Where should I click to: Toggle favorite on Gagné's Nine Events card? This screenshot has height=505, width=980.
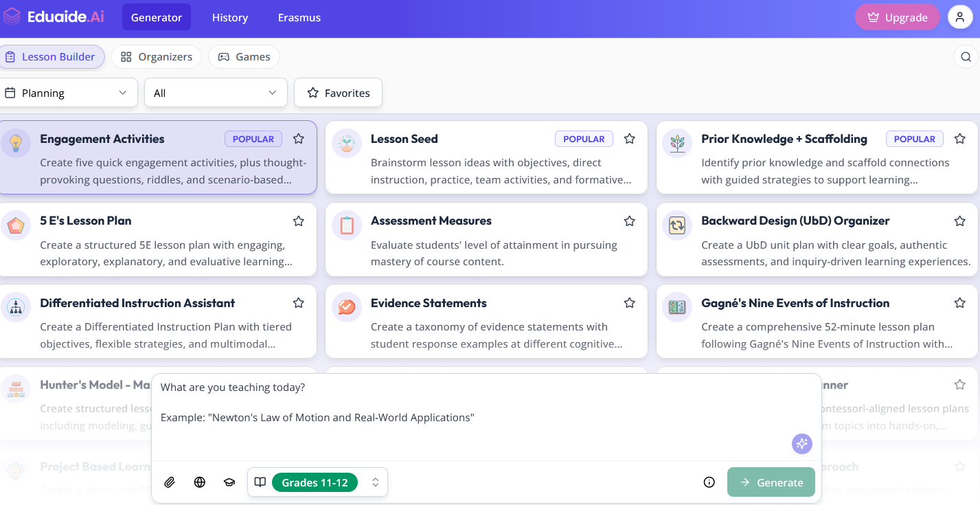click(959, 303)
